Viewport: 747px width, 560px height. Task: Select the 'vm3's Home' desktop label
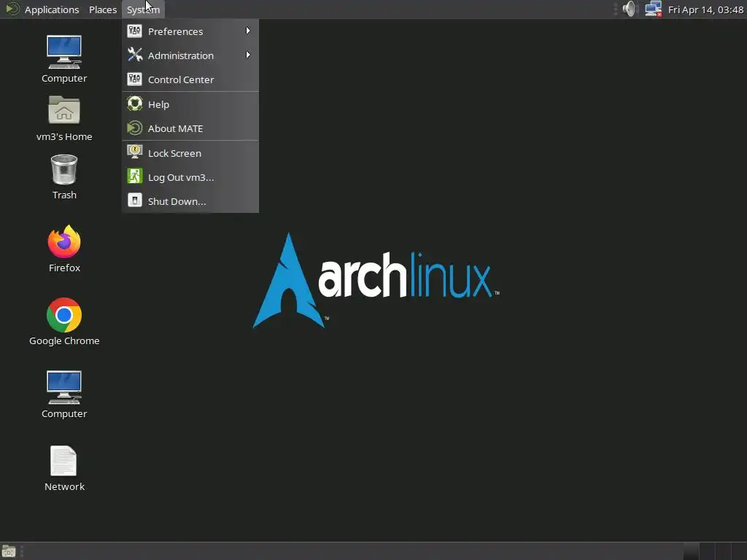[64, 136]
